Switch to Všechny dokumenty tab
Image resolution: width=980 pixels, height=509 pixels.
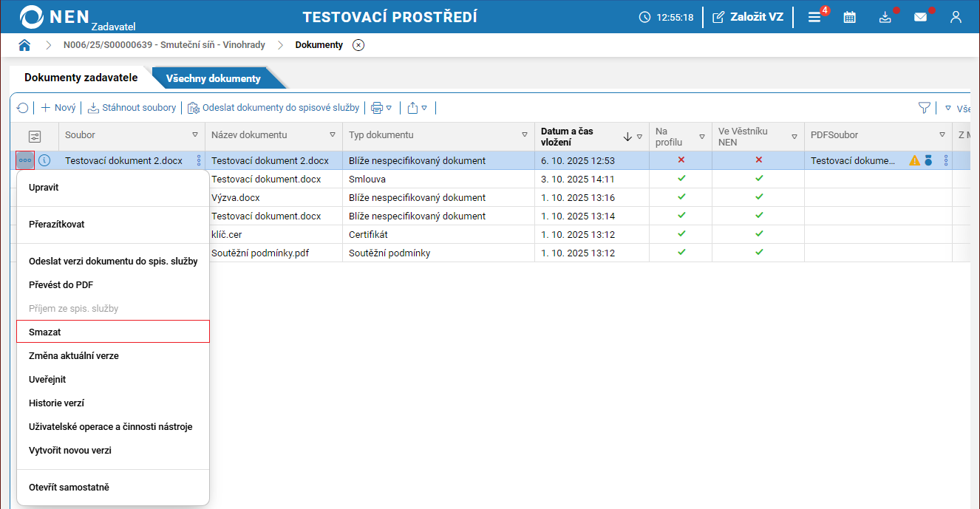pos(214,78)
